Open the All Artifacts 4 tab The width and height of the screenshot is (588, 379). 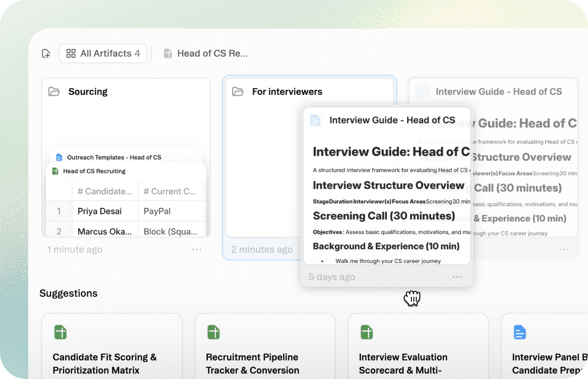pos(103,53)
